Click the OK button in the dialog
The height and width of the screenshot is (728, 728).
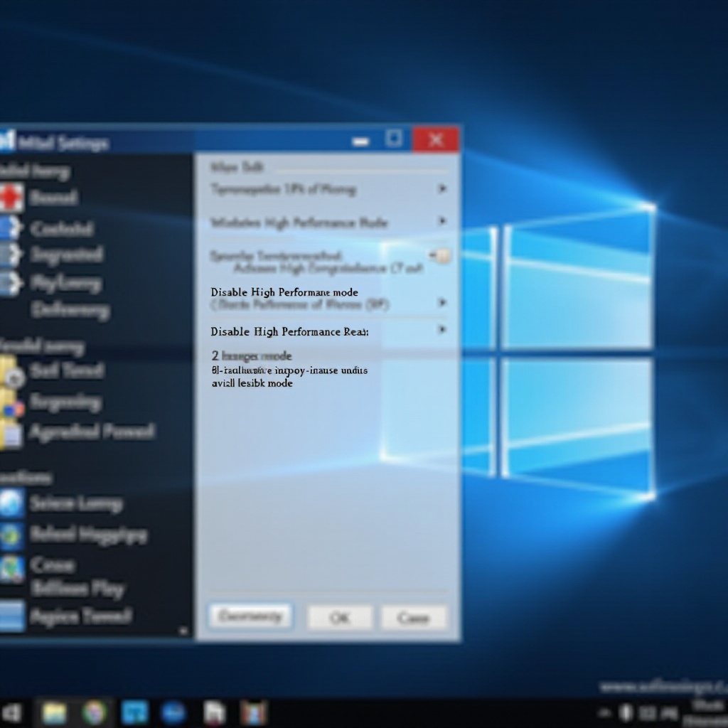[340, 618]
